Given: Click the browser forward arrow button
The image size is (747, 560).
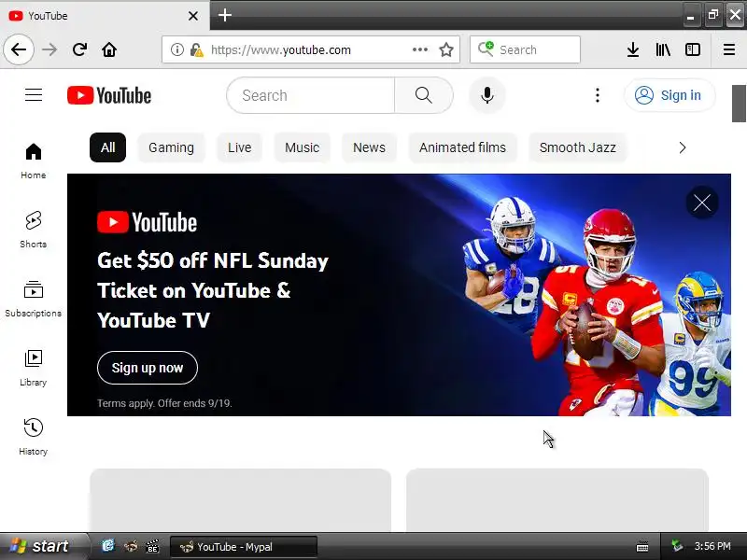Looking at the screenshot, I should (x=49, y=49).
